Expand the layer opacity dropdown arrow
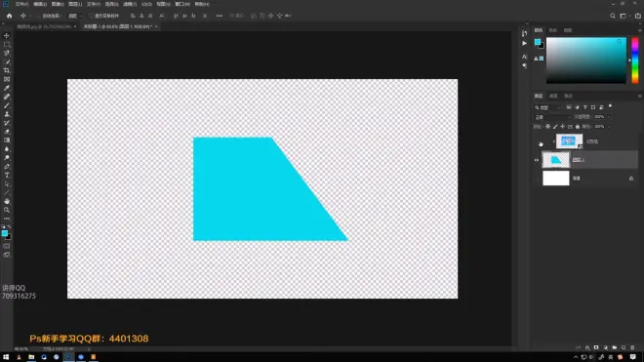The width and height of the screenshot is (644, 362). [609, 117]
